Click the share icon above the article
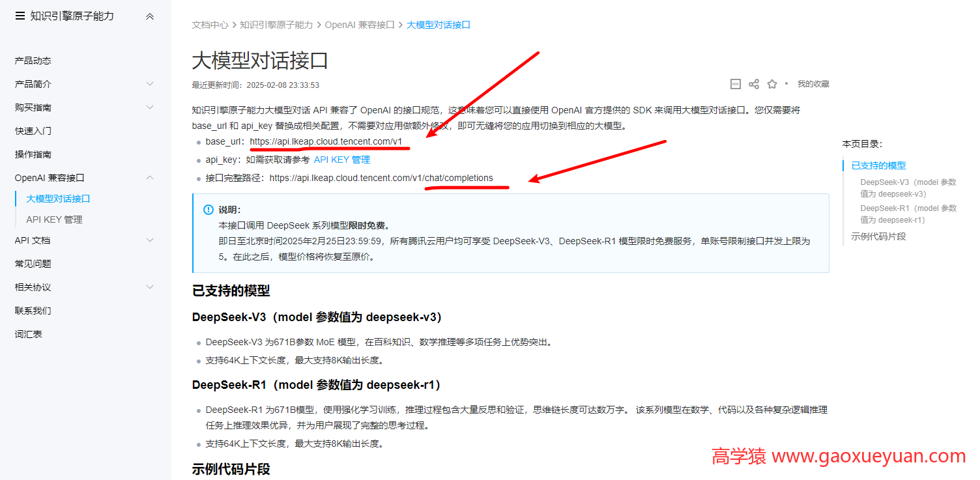 [x=754, y=83]
